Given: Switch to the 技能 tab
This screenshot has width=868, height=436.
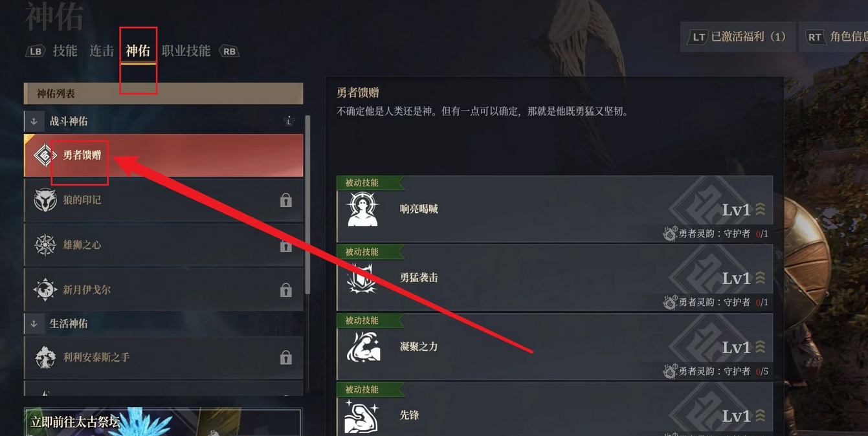Looking at the screenshot, I should click(65, 51).
